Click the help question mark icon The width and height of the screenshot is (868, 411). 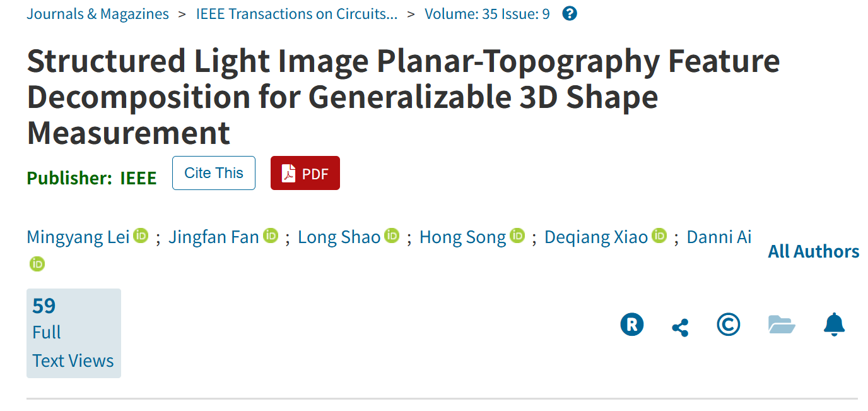569,13
